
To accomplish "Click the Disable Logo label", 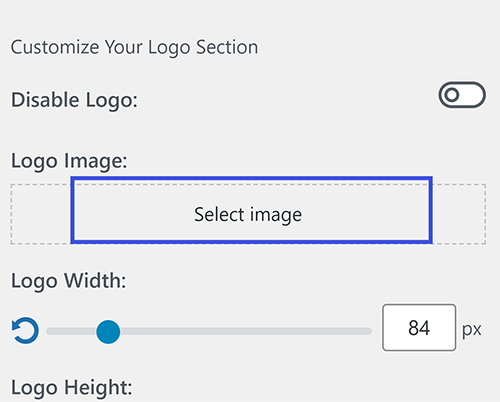I will tap(74, 100).
